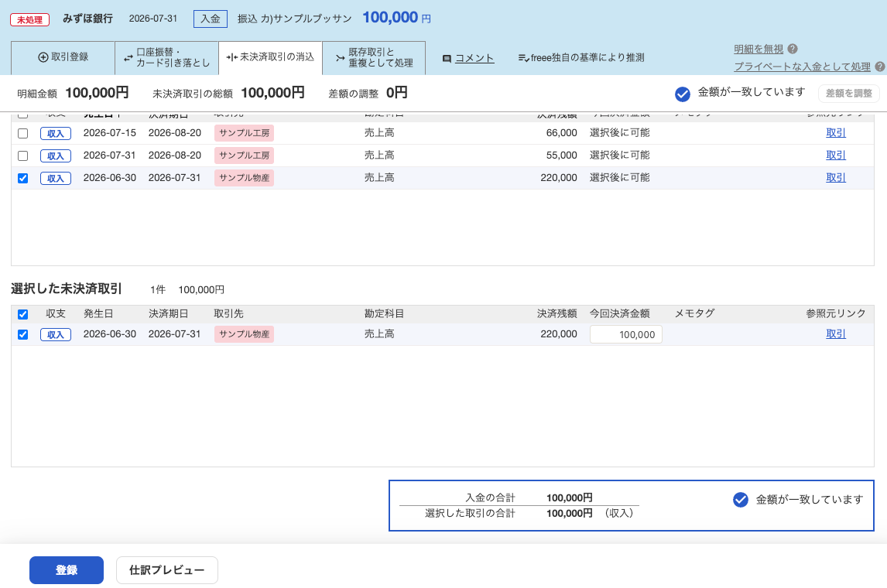
Task: Open 取引 link for checked 220,000 upper row
Action: pos(835,177)
